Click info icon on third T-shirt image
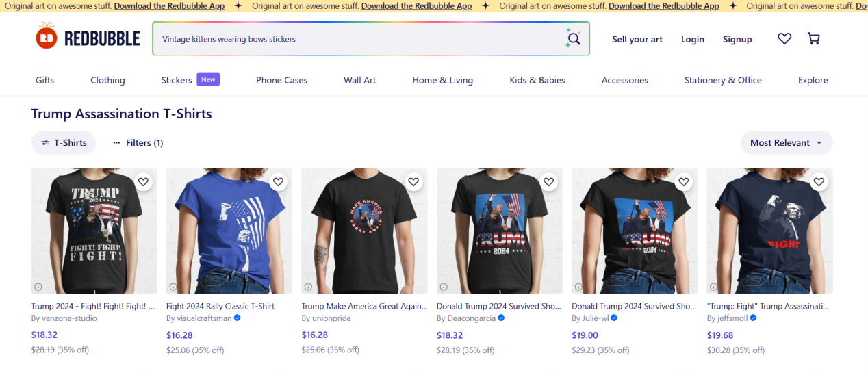Image resolution: width=868 pixels, height=373 pixels. click(x=308, y=287)
